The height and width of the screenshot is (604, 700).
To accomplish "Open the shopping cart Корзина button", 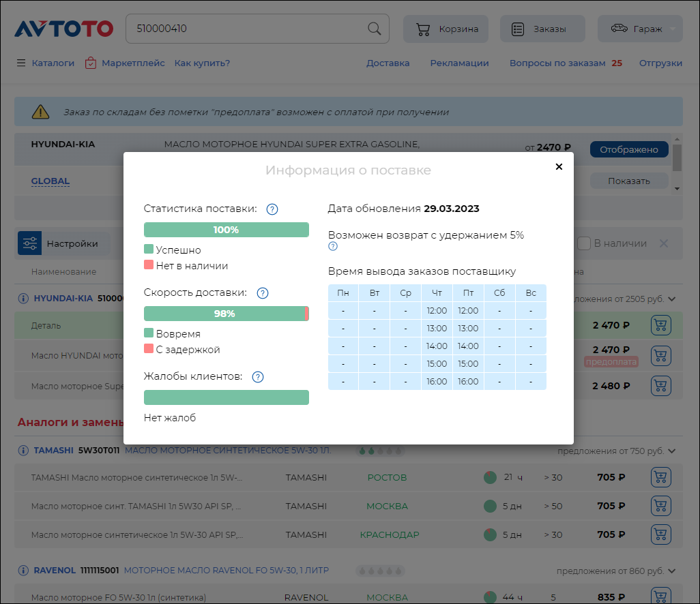I will tap(446, 29).
